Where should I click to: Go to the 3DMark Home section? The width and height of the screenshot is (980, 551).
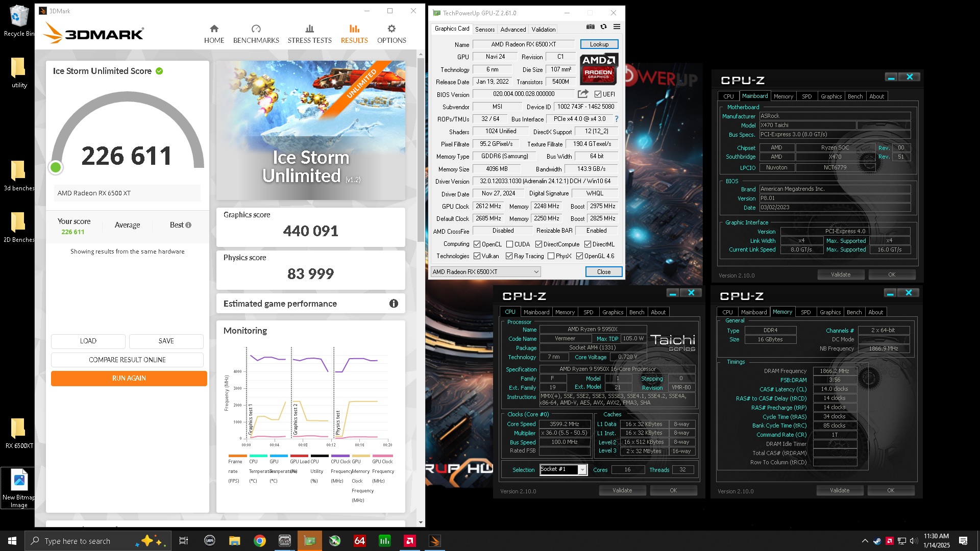click(214, 34)
